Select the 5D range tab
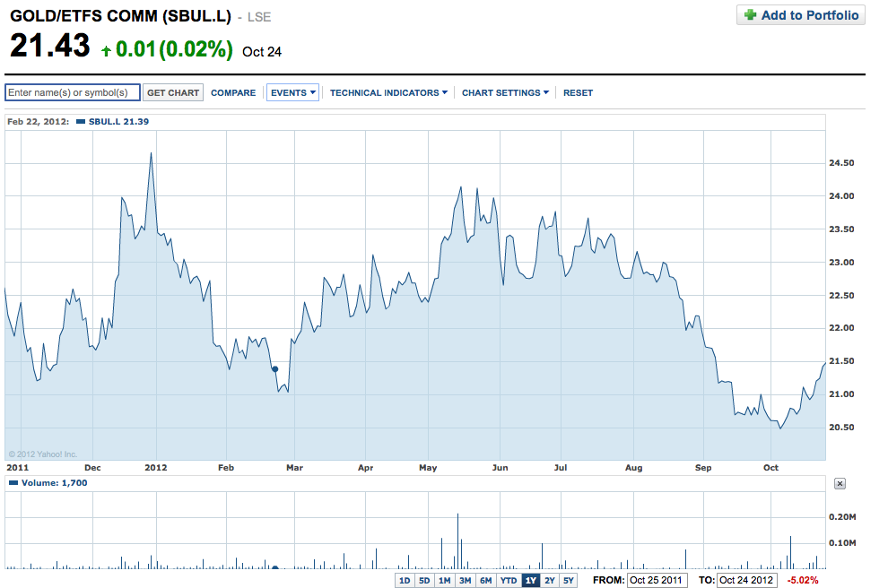This screenshot has height=588, width=888. point(424,581)
